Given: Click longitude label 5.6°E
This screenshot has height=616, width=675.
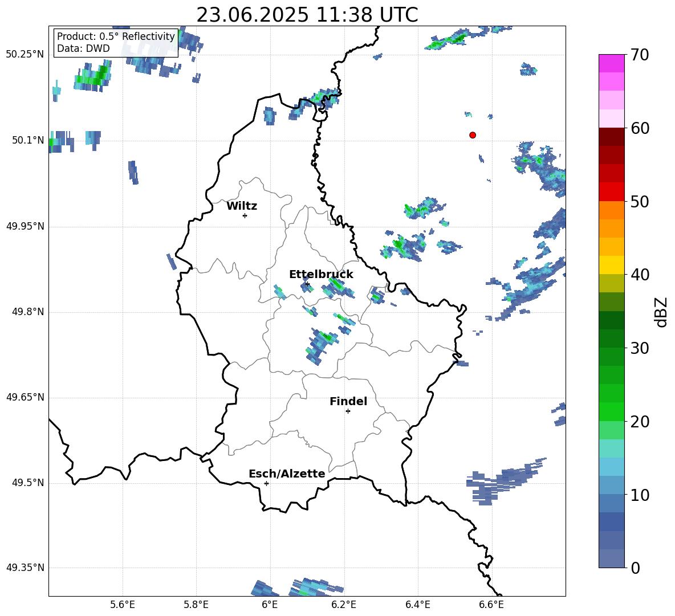Looking at the screenshot, I should click(123, 605).
